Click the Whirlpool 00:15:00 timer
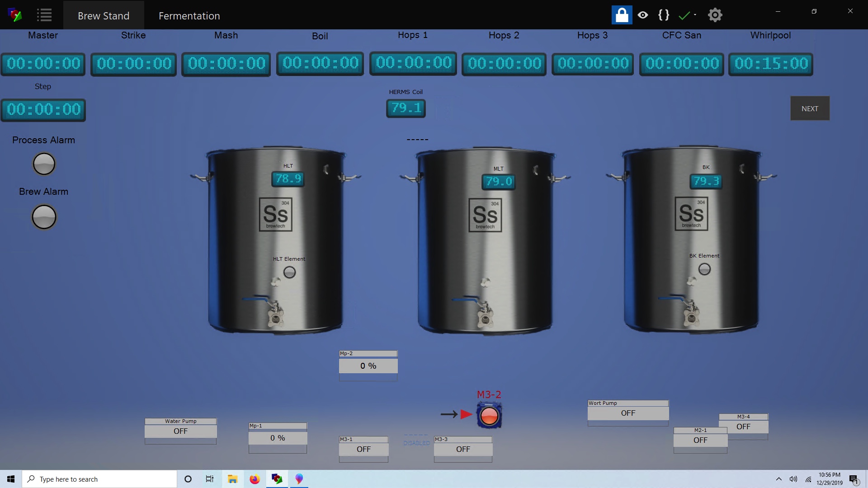 (x=771, y=64)
